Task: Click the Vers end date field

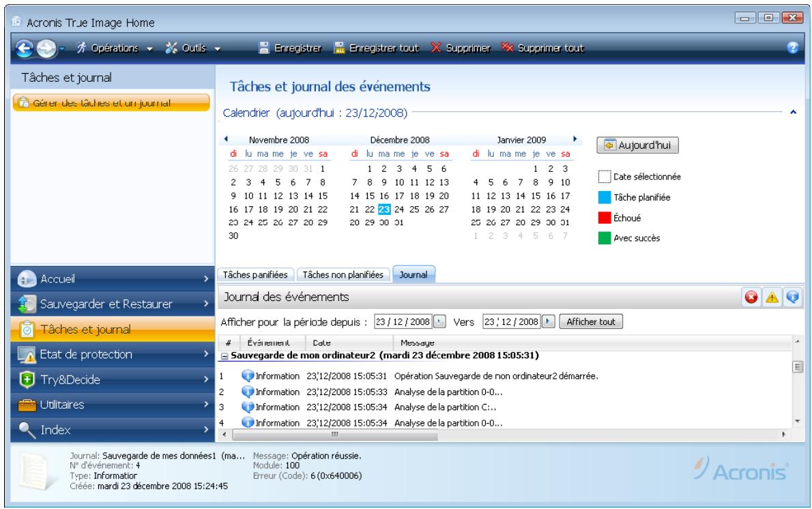Action: 511,321
